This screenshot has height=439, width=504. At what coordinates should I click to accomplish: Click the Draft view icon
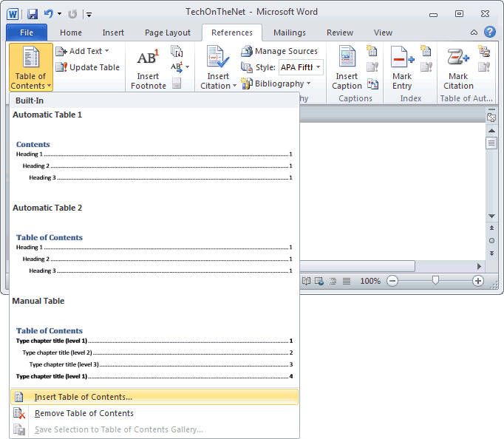pos(347,281)
